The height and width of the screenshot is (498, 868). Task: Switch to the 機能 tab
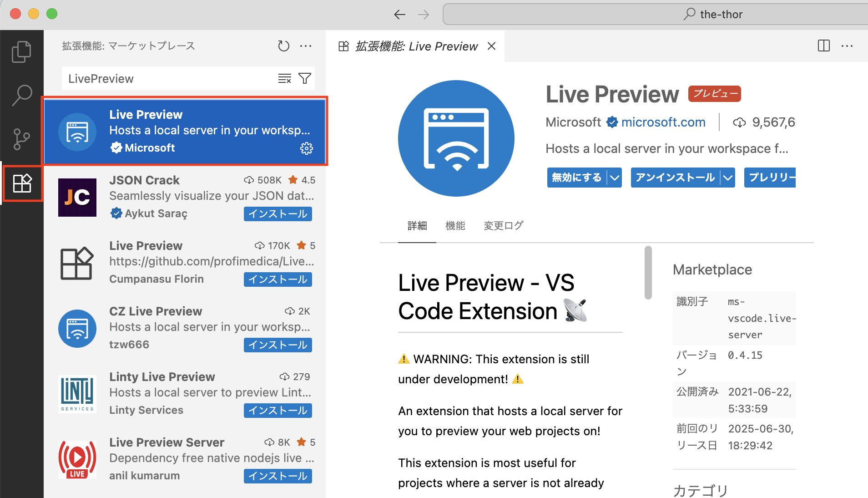point(455,226)
